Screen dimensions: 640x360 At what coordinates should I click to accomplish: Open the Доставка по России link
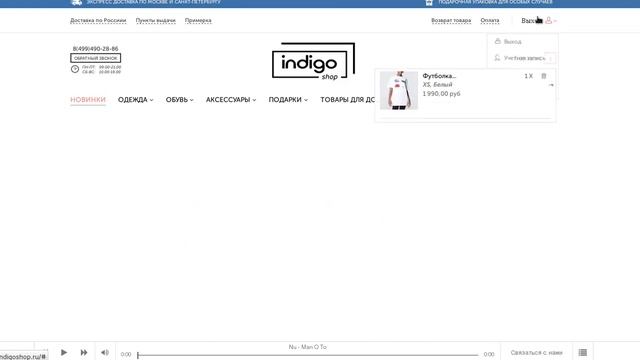pos(98,20)
